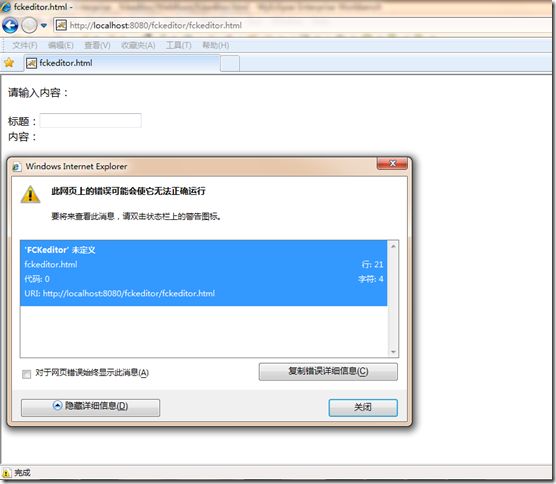The width and height of the screenshot is (556, 484).
Task: Click the 关闭 button
Action: [363, 408]
